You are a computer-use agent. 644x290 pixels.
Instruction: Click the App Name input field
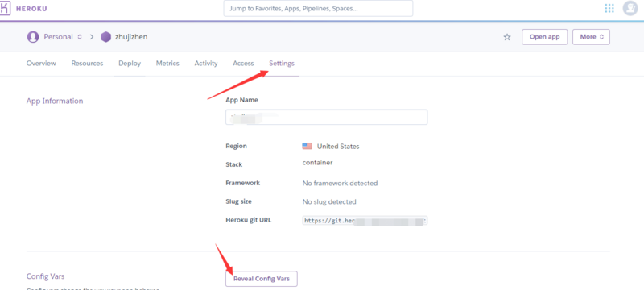(327, 117)
